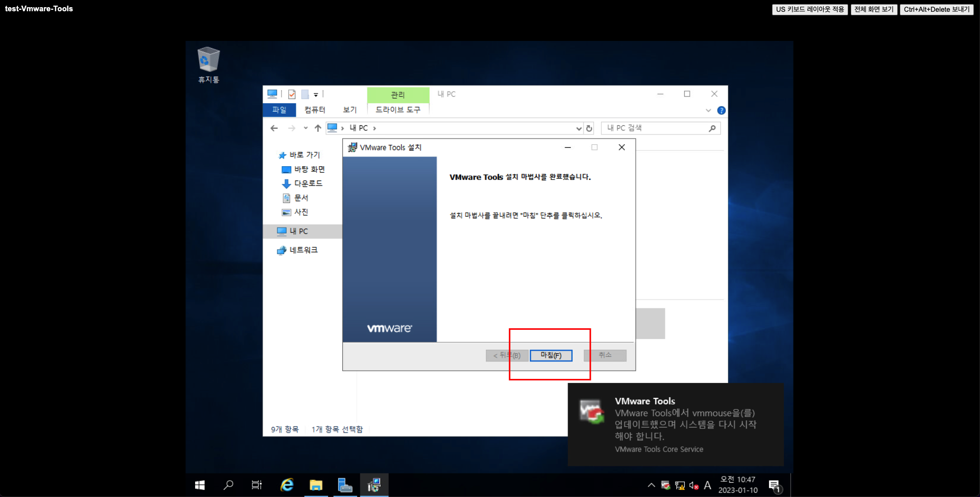
Task: Open Explorer help question mark icon
Action: click(721, 110)
